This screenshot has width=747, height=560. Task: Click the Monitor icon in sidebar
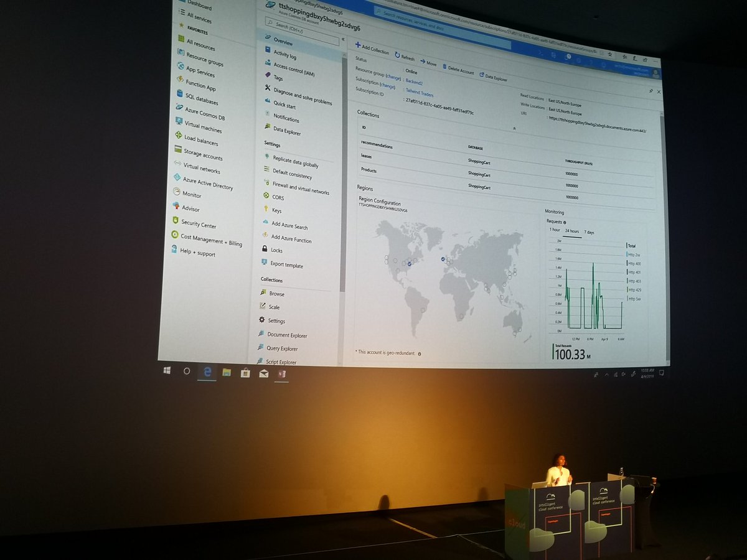click(177, 192)
